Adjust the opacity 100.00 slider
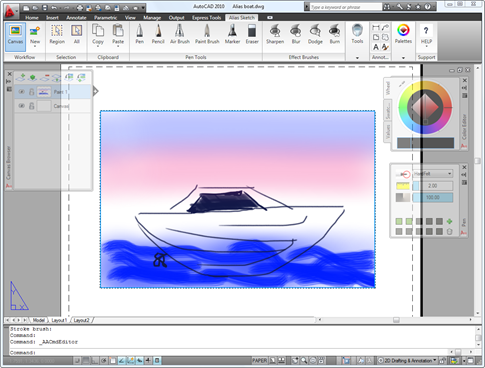The width and height of the screenshot is (485, 368). pos(433,197)
